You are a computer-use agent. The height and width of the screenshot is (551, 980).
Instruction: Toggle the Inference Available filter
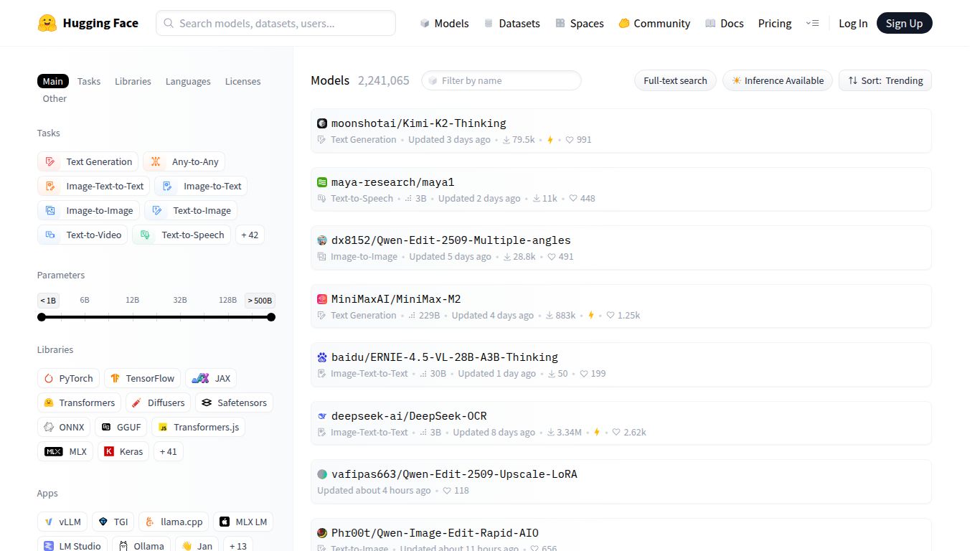(777, 80)
